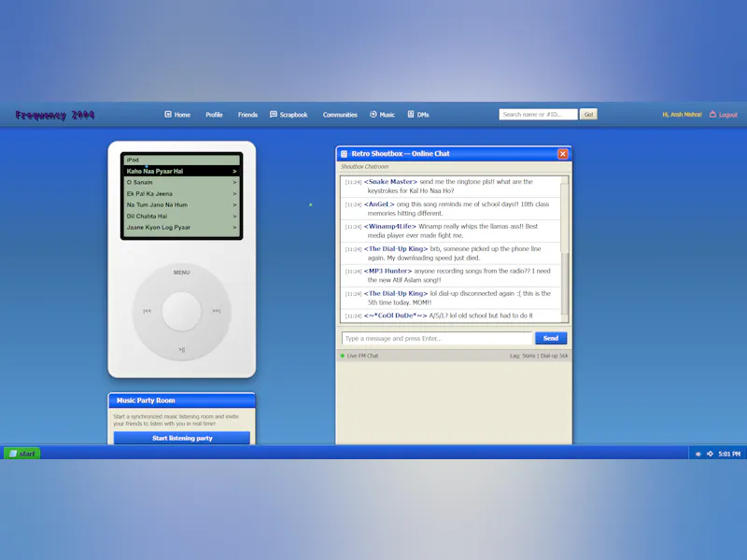Tap previous track on click wheel
The width and height of the screenshot is (747, 560).
[x=148, y=311]
